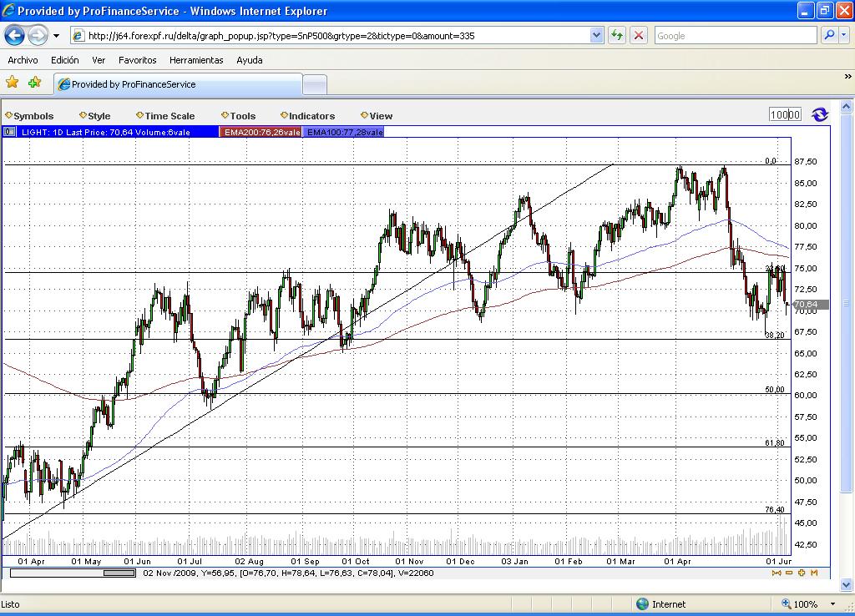Open the Herramientas menu
Viewport: 855px width, 616px height.
click(x=196, y=60)
